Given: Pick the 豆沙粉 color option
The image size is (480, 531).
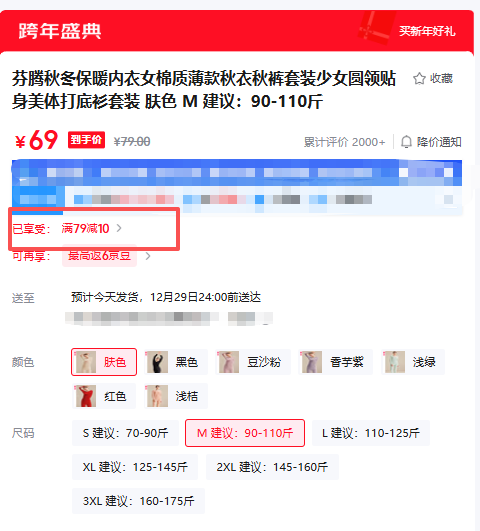Looking at the screenshot, I should coord(253,362).
